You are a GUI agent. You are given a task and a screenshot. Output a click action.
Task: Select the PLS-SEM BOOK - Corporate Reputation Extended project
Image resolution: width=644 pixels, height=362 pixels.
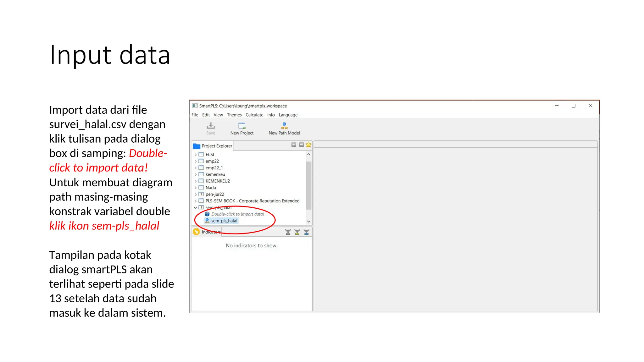point(253,201)
